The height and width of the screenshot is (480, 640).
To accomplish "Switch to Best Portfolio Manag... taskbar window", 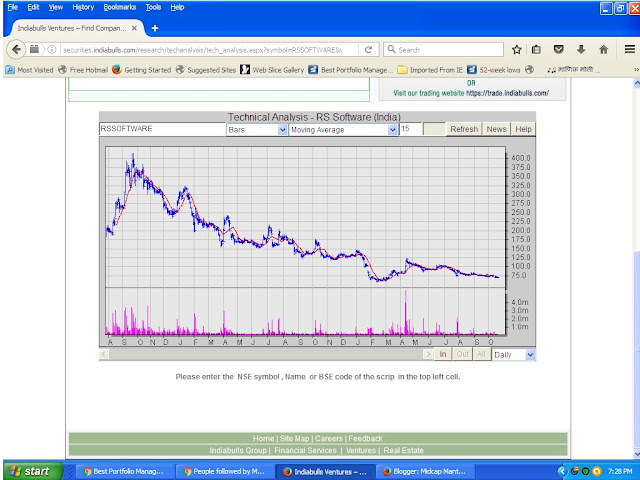I will (x=124, y=471).
